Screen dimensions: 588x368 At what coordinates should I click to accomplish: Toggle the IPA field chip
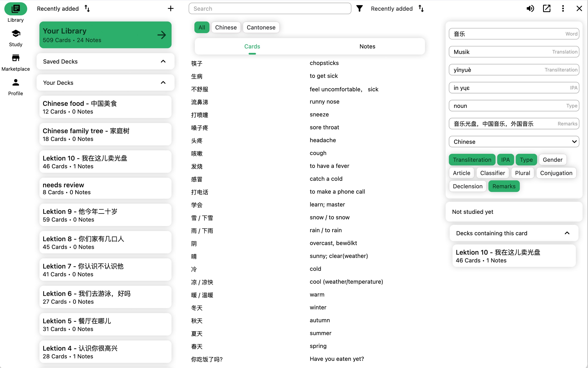tap(505, 160)
